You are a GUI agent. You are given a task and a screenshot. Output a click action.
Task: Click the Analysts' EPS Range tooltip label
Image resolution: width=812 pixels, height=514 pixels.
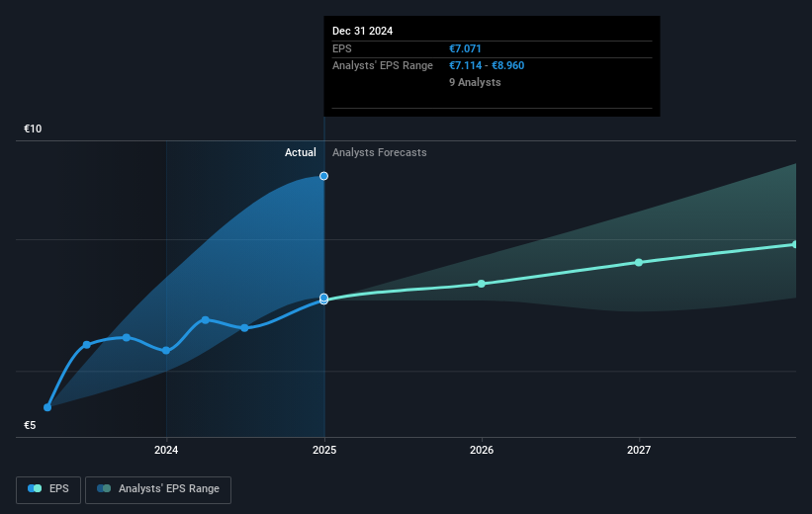point(382,66)
